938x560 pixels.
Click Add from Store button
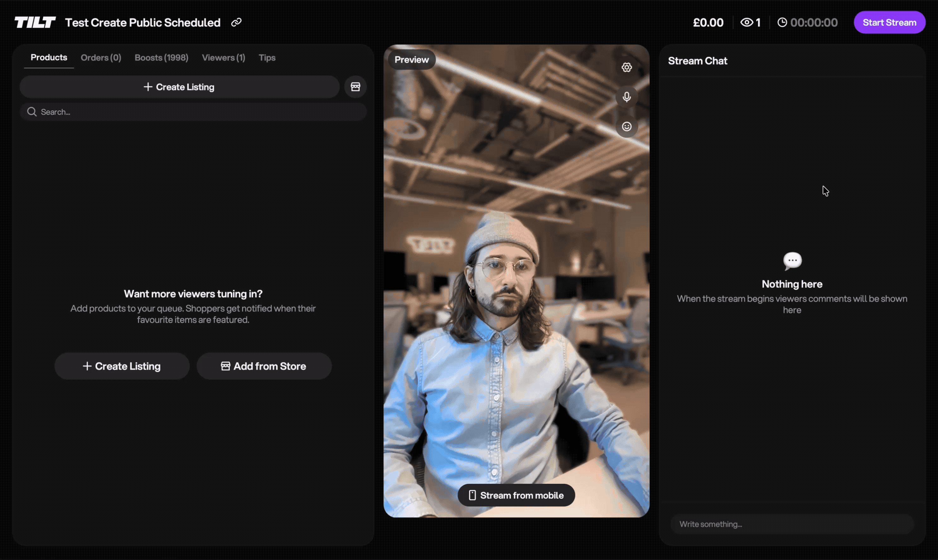[x=264, y=366]
